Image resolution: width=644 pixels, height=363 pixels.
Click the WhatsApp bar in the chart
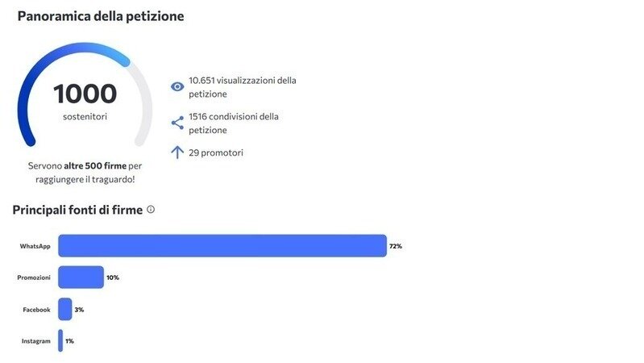point(222,246)
